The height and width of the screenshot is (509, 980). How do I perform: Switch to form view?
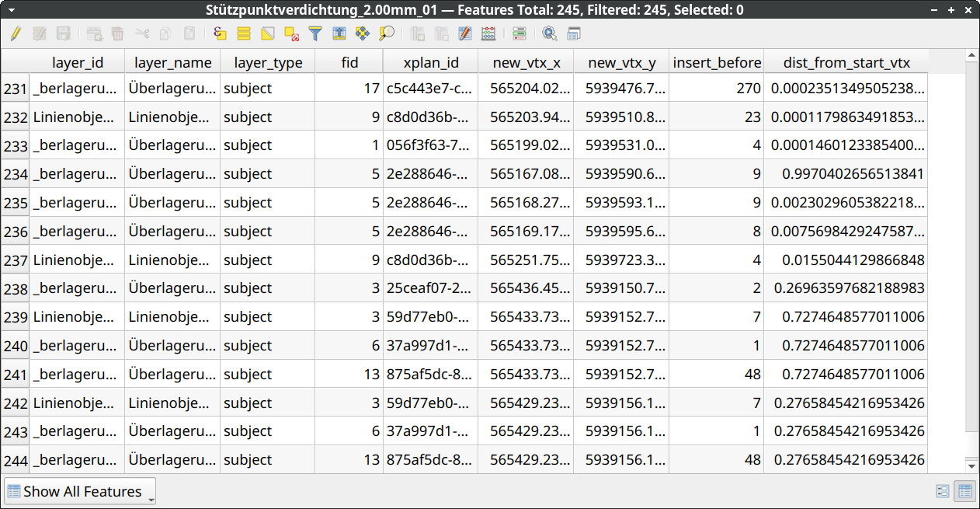coord(943,491)
